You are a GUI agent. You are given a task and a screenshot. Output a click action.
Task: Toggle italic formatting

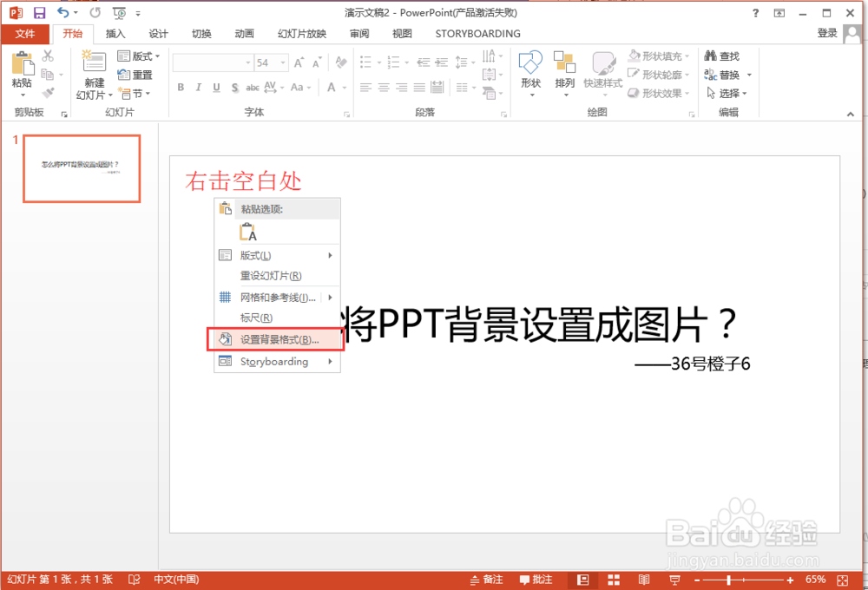[197, 88]
